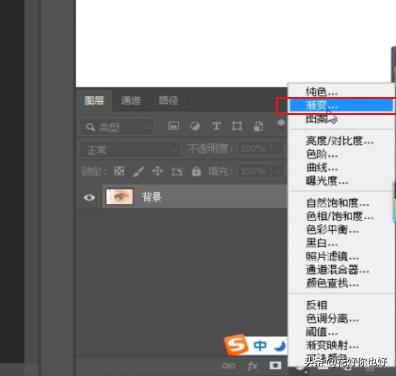Image resolution: width=396 pixels, height=376 pixels.
Task: Choose 曝光度... from the menu
Action: (341, 181)
